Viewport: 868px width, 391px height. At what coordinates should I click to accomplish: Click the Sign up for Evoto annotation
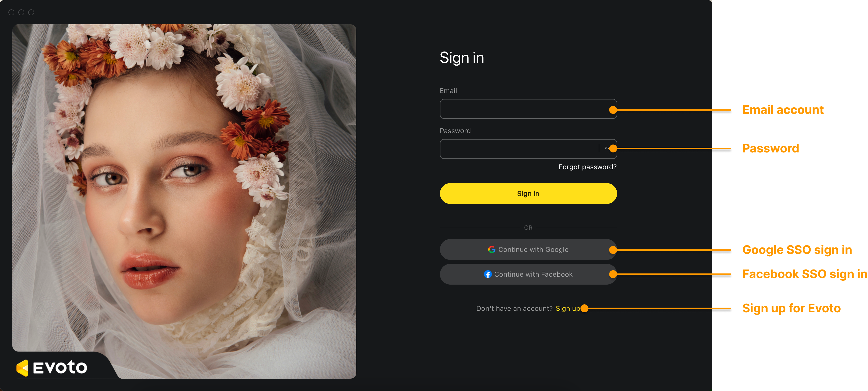tap(791, 308)
